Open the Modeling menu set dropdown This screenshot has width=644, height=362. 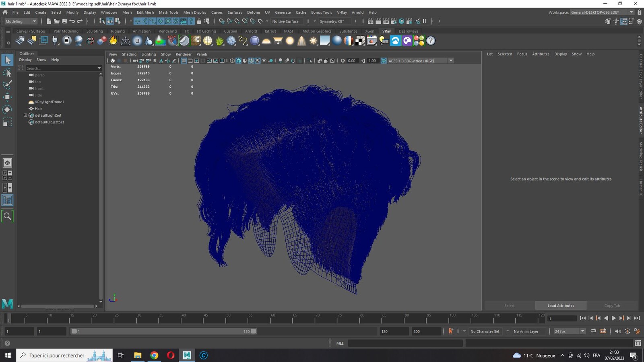[x=20, y=21]
